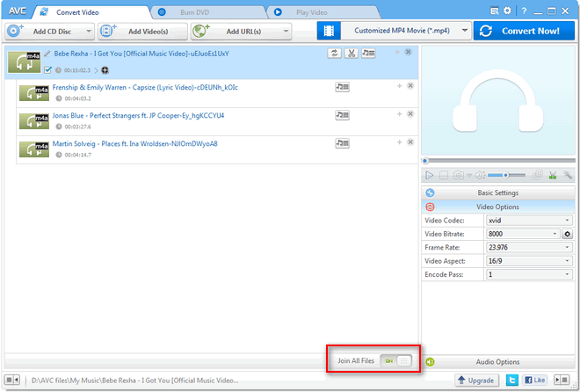Click the scissors clip icon on Bebe Rexha row

352,54
